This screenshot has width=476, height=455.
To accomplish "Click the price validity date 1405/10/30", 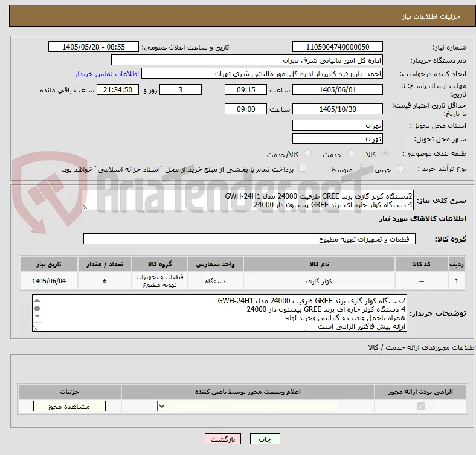I will click(x=338, y=109).
